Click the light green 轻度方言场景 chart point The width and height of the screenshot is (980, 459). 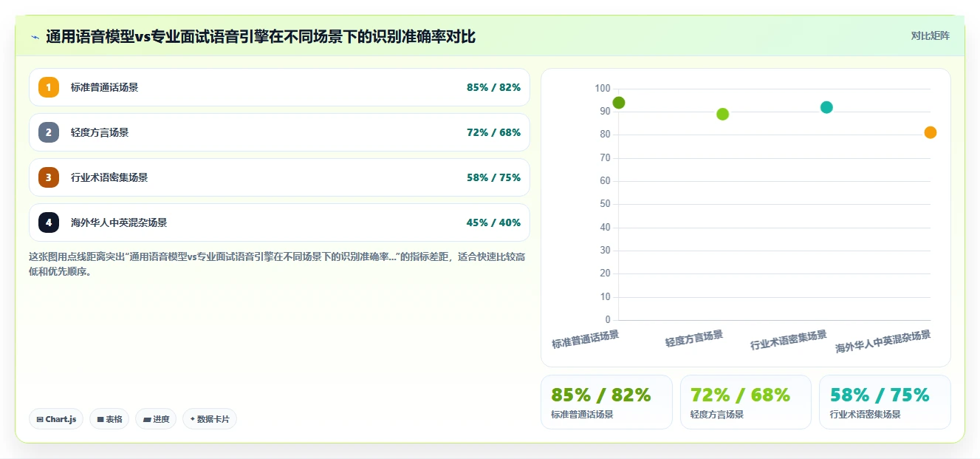coord(723,114)
